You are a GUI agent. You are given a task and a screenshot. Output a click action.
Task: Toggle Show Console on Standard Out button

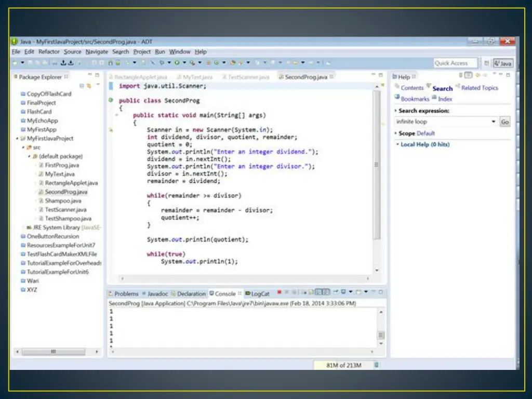(318, 292)
